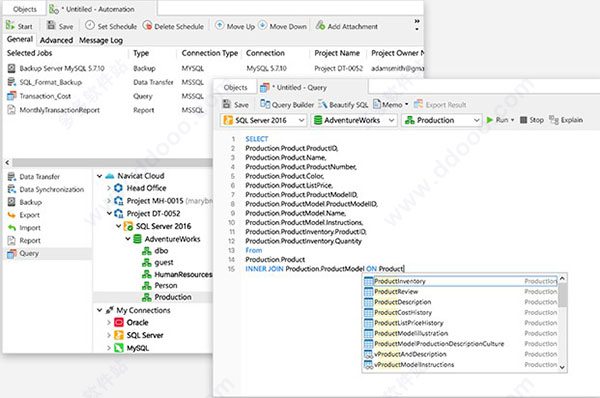Click Set Schedule clock icon
Screen dimensions: 600x398
[x=90, y=26]
